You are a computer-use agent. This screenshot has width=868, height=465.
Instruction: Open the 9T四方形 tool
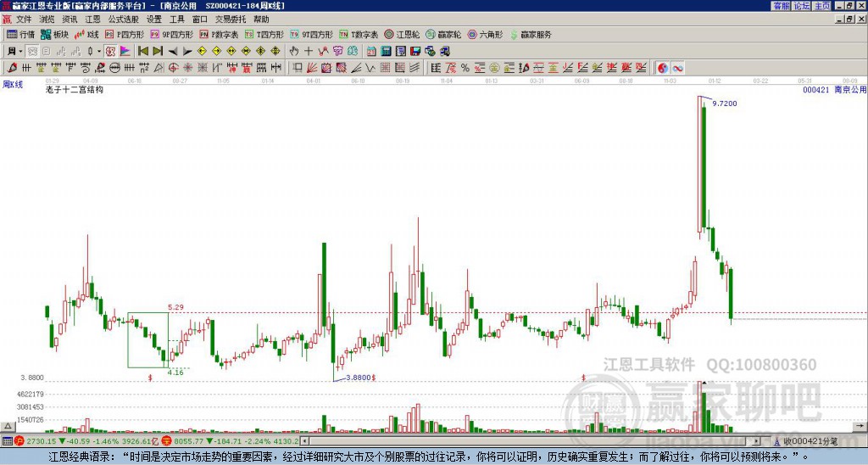click(311, 34)
